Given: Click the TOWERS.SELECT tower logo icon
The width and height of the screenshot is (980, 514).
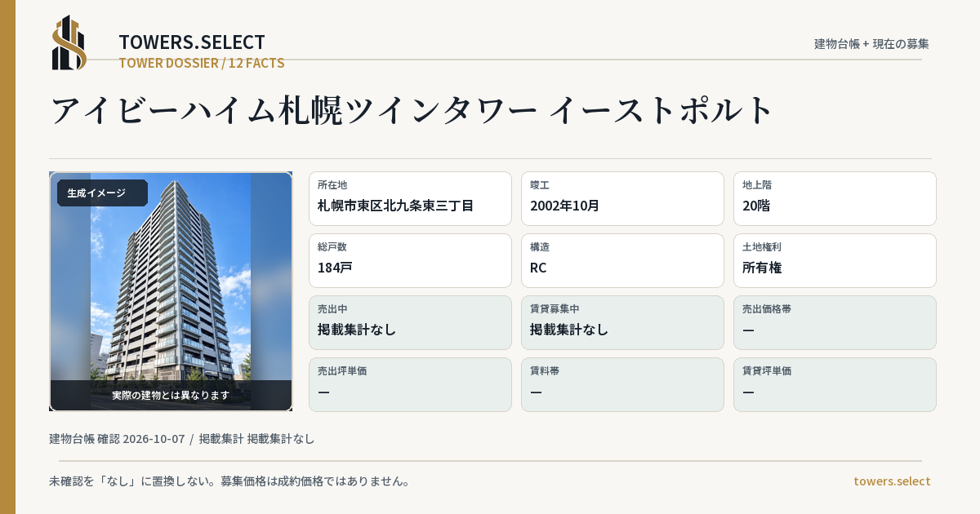Looking at the screenshot, I should click(x=69, y=42).
